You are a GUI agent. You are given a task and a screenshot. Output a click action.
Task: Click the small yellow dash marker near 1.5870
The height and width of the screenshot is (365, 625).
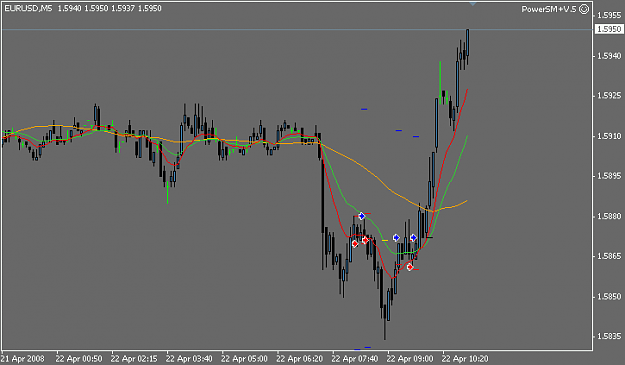(385, 241)
